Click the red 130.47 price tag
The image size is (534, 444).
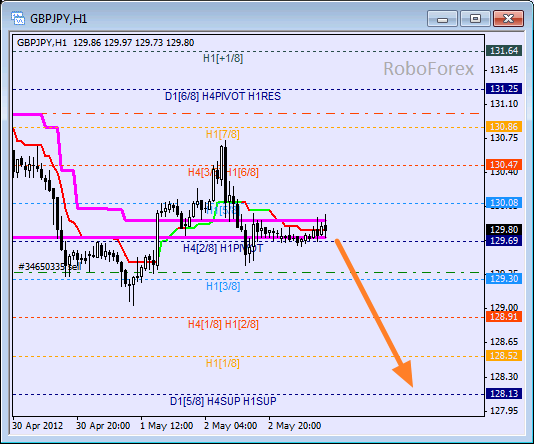click(504, 165)
